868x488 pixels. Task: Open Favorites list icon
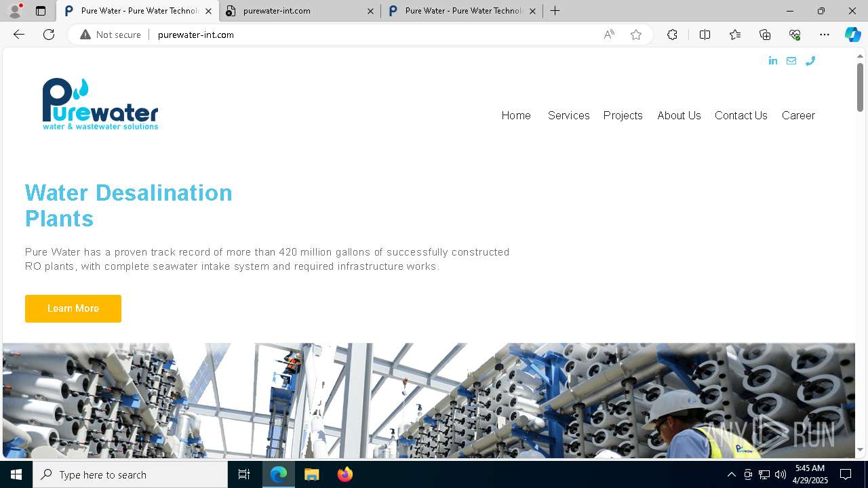point(735,35)
